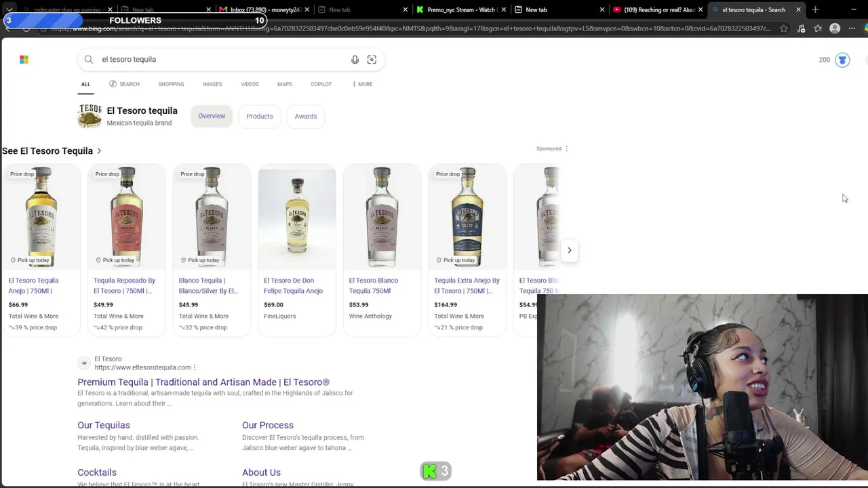The width and height of the screenshot is (868, 488).
Task: Click the $66.99 price on Anejo card
Action: point(18,305)
